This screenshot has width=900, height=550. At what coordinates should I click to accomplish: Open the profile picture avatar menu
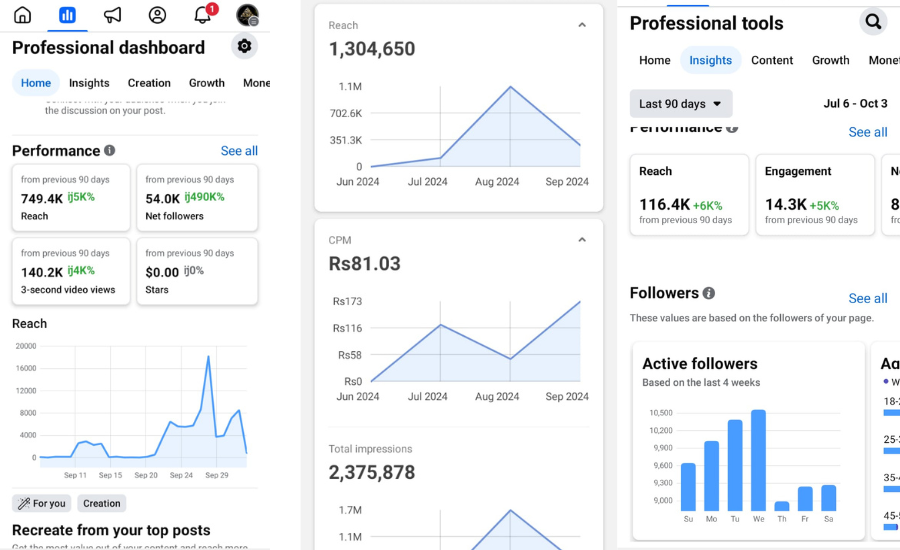click(x=247, y=15)
